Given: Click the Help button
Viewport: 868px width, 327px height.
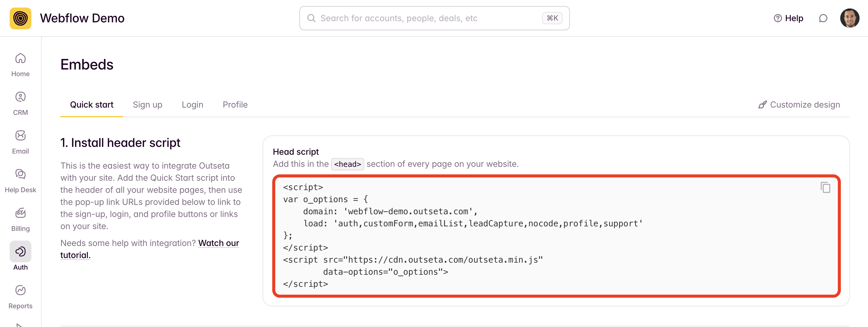Looking at the screenshot, I should (x=788, y=18).
